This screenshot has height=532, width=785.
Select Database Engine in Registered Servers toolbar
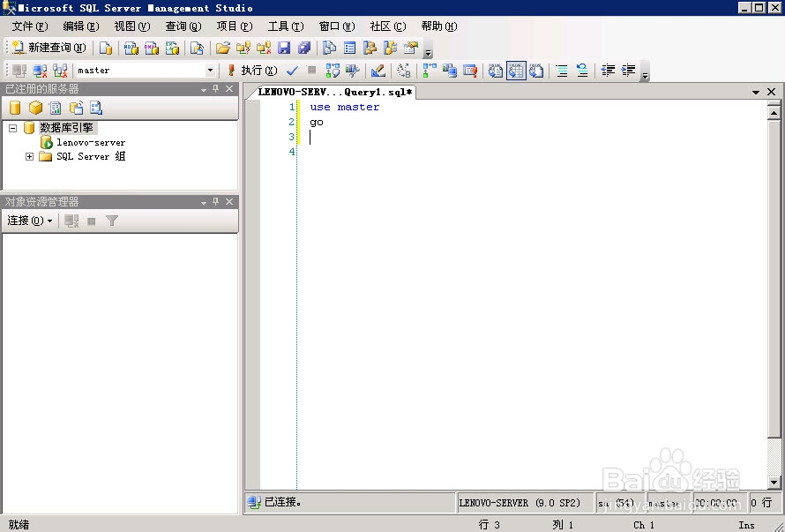pyautogui.click(x=15, y=108)
